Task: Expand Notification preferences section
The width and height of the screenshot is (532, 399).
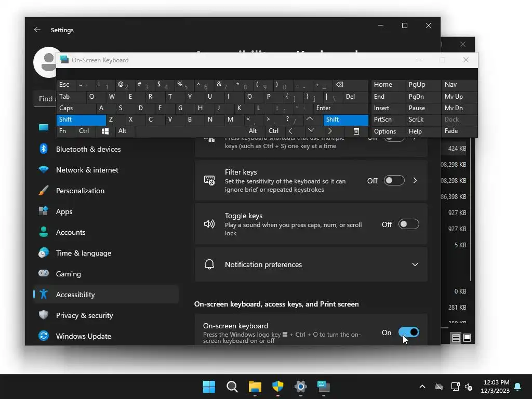Action: 311,264
